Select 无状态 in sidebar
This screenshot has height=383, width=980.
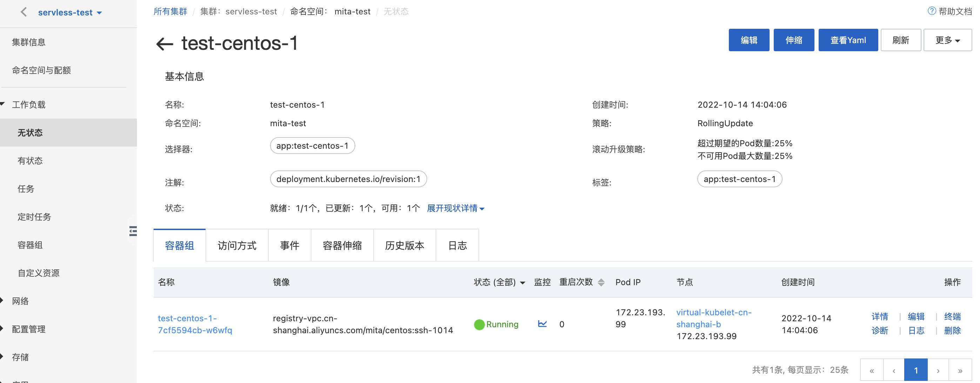point(68,132)
